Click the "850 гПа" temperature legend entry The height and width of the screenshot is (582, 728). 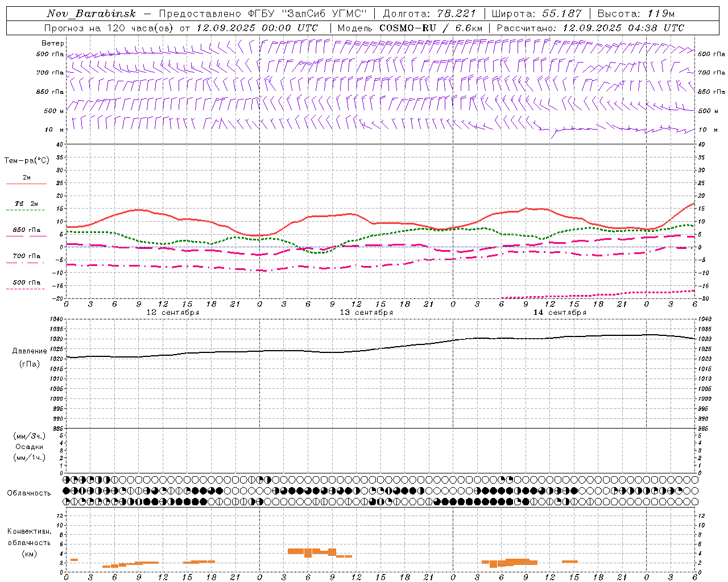[x=27, y=230]
